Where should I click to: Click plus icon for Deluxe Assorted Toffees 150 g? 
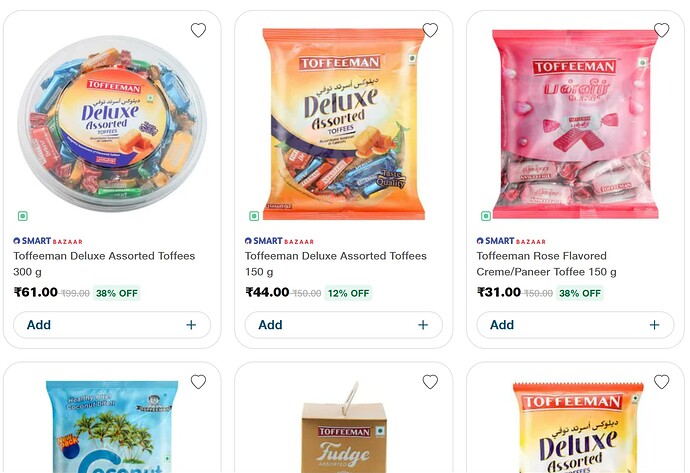coord(423,325)
